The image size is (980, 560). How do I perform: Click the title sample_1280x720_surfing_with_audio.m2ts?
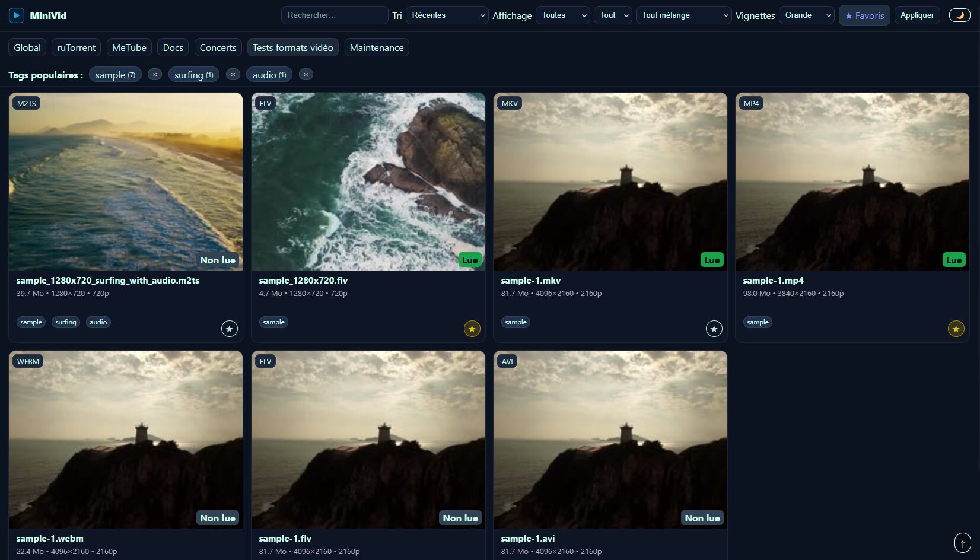(108, 281)
